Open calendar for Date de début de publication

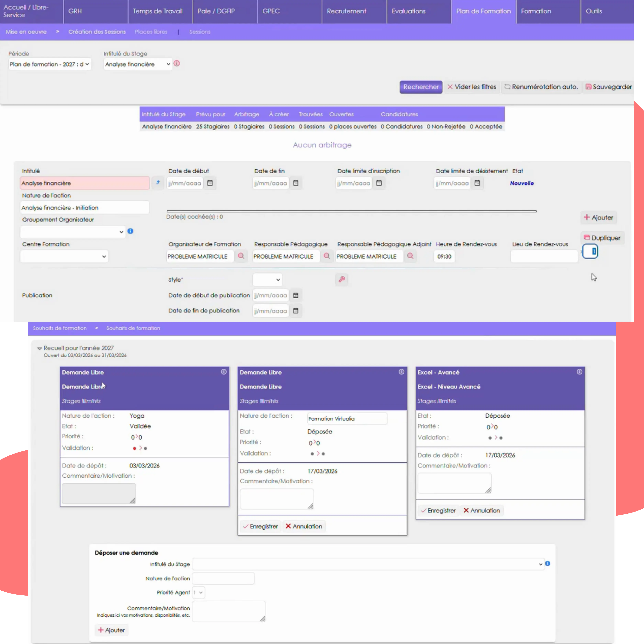click(x=296, y=295)
